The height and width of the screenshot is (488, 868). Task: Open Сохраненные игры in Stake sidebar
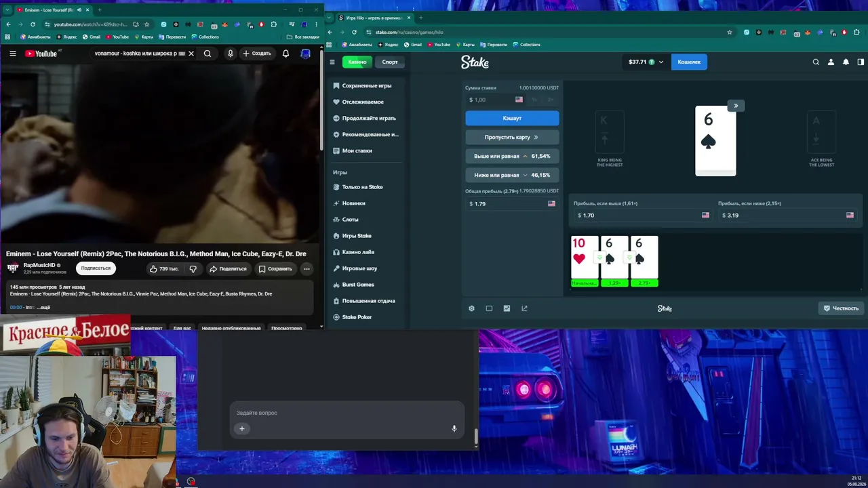[x=367, y=85]
